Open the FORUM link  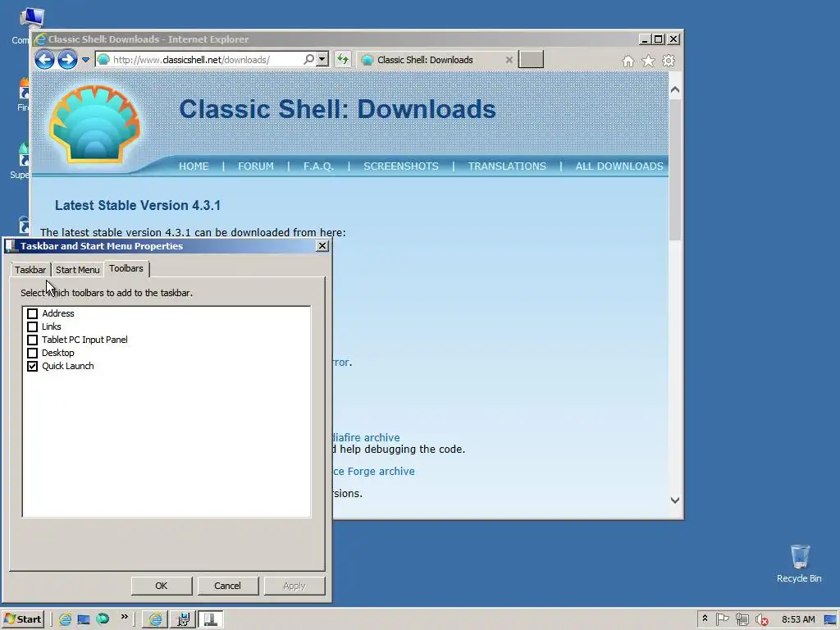point(256,166)
